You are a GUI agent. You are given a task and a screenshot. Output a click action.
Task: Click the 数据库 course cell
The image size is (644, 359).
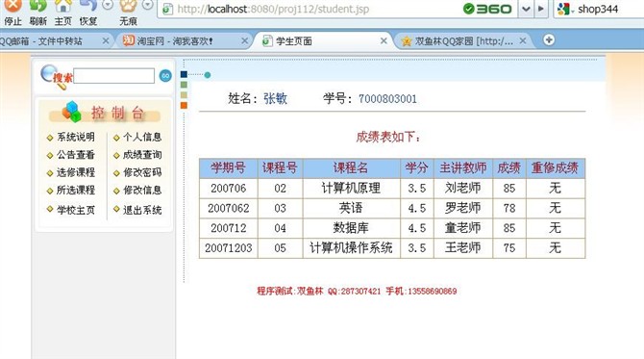[351, 228]
